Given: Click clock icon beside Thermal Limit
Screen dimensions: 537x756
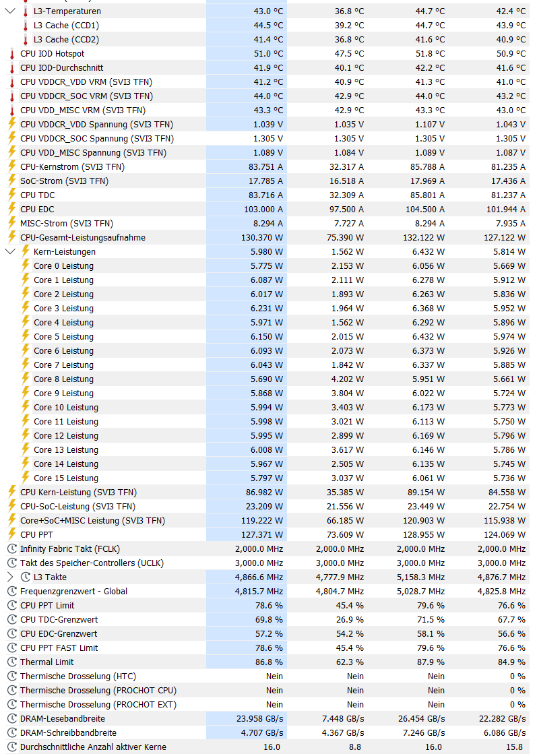Looking at the screenshot, I should coord(12,662).
